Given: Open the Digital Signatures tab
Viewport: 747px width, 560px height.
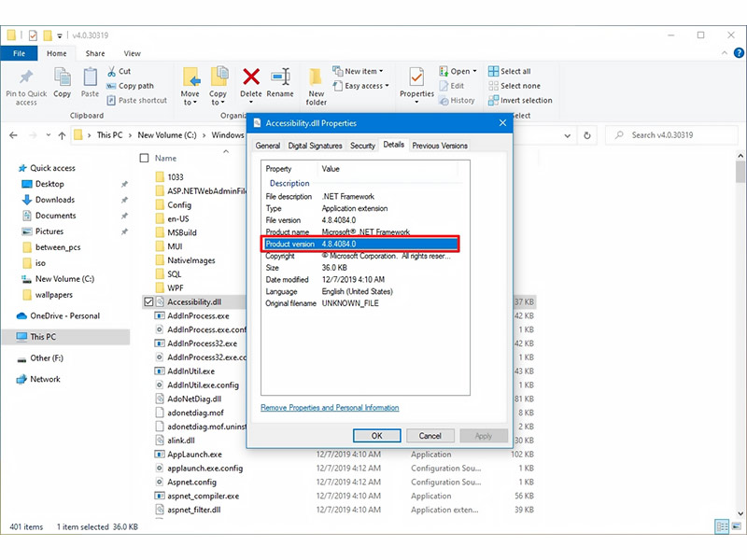Looking at the screenshot, I should (315, 146).
